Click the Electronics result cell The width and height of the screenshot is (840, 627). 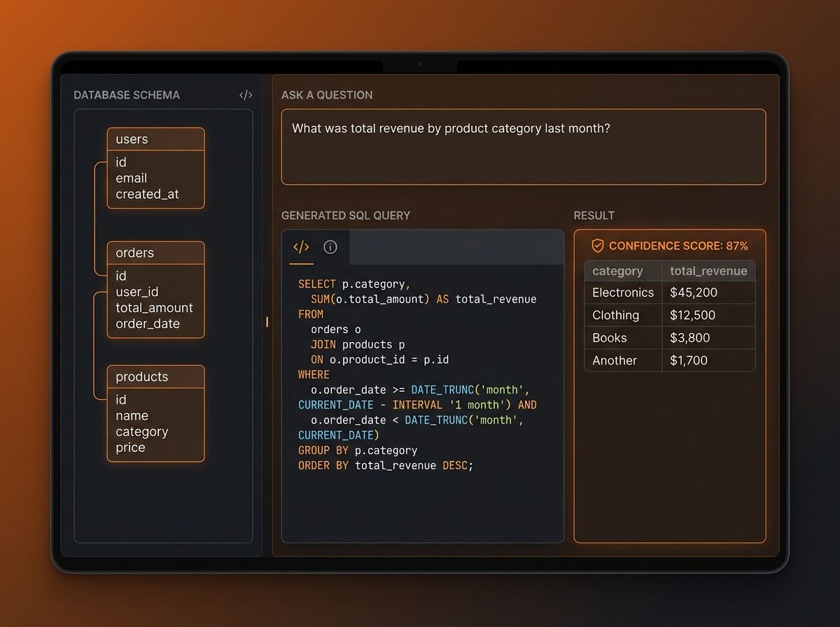[x=624, y=293]
